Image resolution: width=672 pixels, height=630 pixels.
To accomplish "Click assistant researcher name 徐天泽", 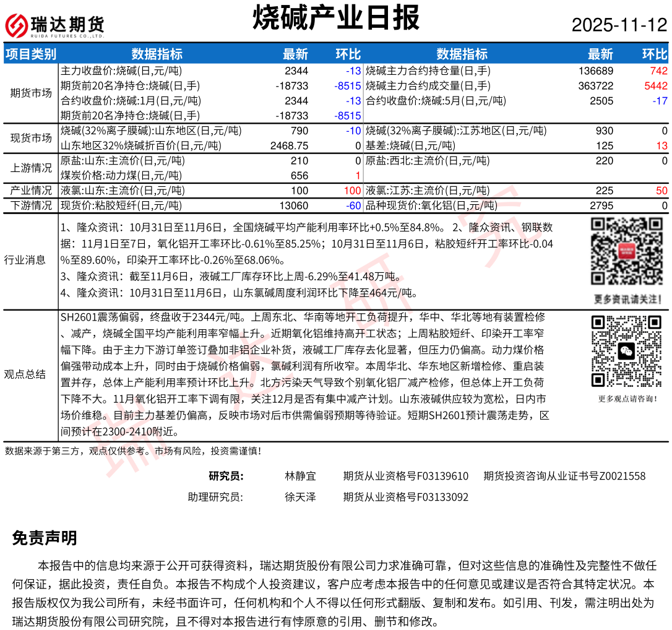I will point(300,497).
